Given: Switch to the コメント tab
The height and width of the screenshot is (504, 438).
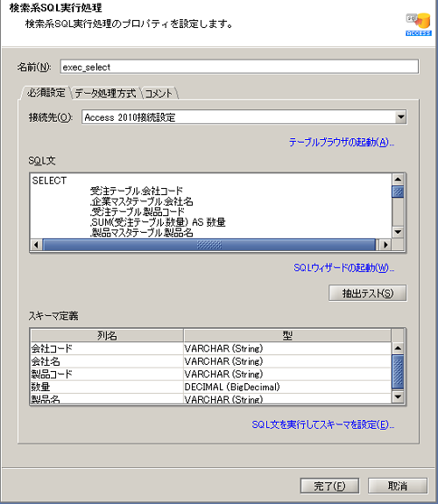Looking at the screenshot, I should click(159, 94).
